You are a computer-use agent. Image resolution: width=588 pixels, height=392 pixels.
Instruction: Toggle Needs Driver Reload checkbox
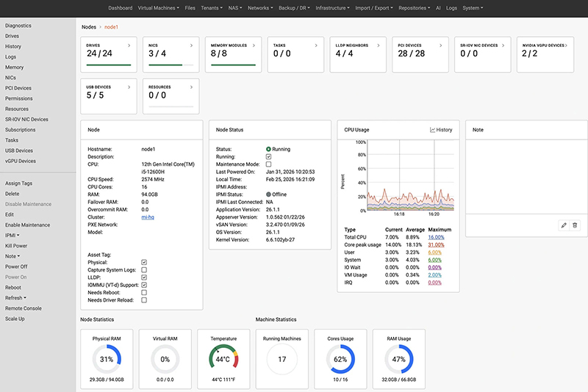pos(144,300)
